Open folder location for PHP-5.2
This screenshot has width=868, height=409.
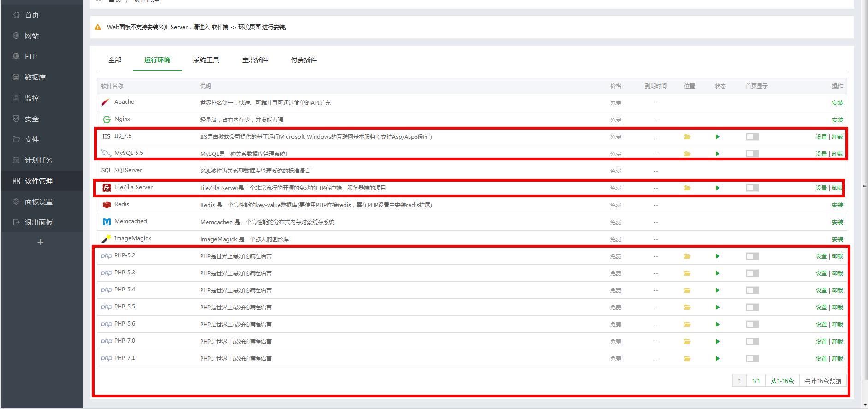click(x=687, y=256)
